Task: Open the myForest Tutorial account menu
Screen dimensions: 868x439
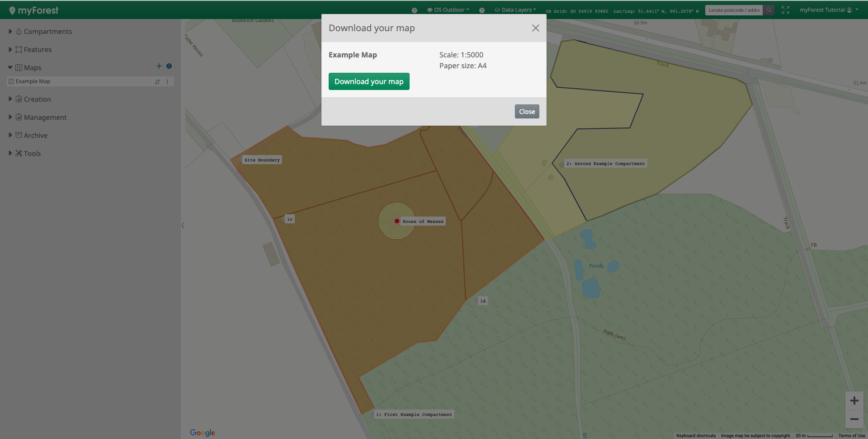Action: [828, 10]
